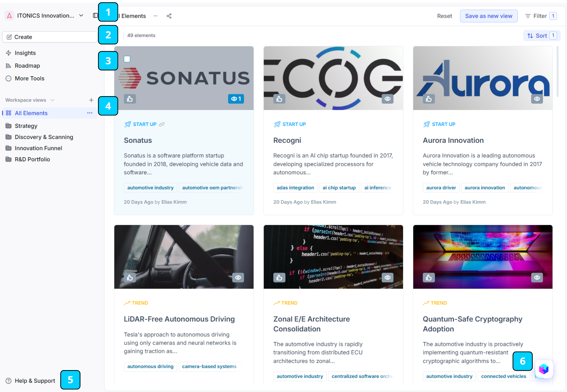Image resolution: width=567 pixels, height=392 pixels.
Task: Like the Sonatus card with thumbs-up
Action: coord(130,99)
